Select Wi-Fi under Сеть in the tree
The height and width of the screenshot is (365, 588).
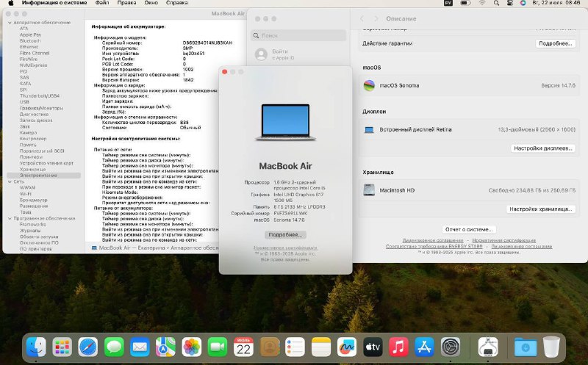point(25,194)
